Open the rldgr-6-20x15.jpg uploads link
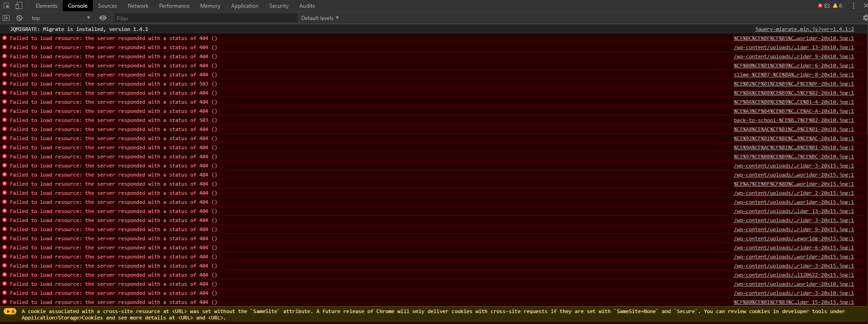The height and width of the screenshot is (324, 868). tap(794, 248)
